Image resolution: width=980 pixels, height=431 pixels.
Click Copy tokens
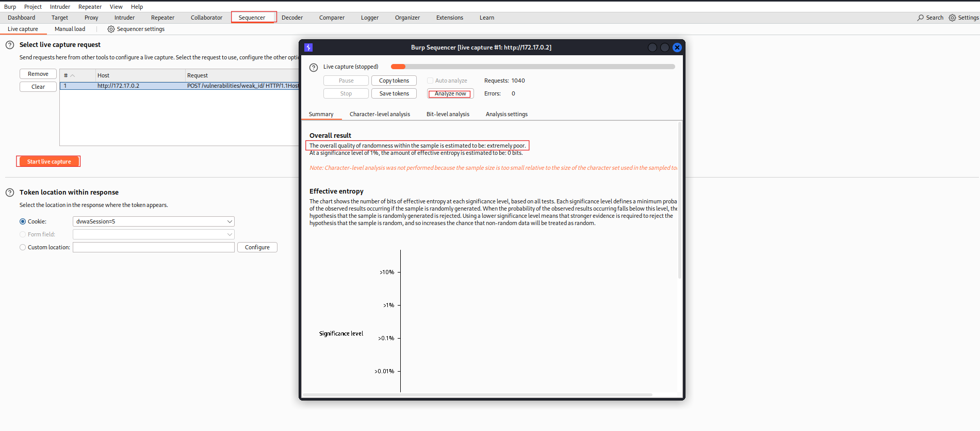click(x=394, y=81)
